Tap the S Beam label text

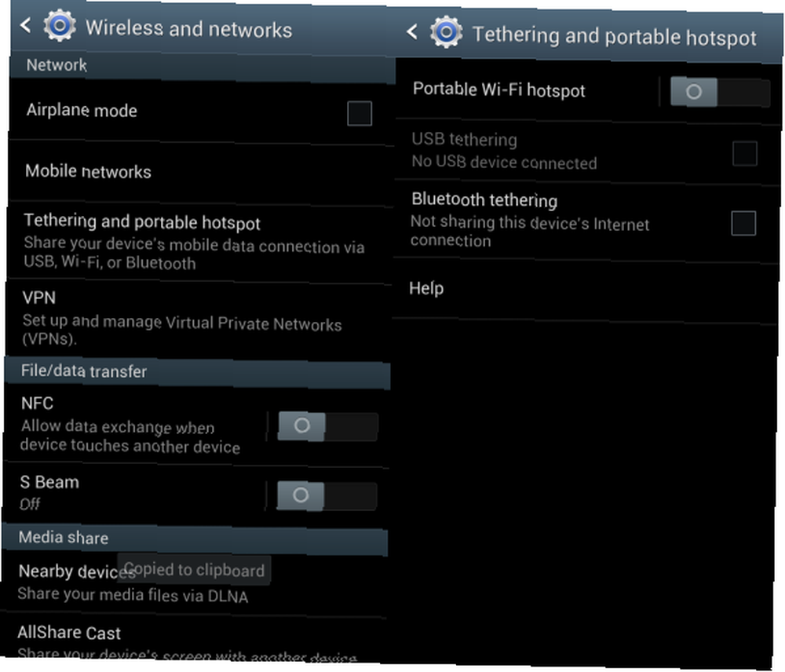[49, 482]
